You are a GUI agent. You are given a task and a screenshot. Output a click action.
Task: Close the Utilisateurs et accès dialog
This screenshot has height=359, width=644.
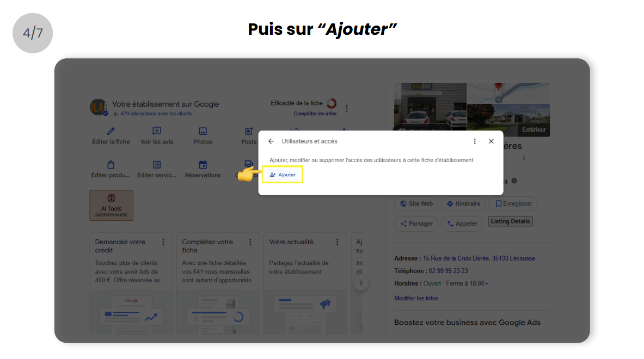[x=491, y=141]
